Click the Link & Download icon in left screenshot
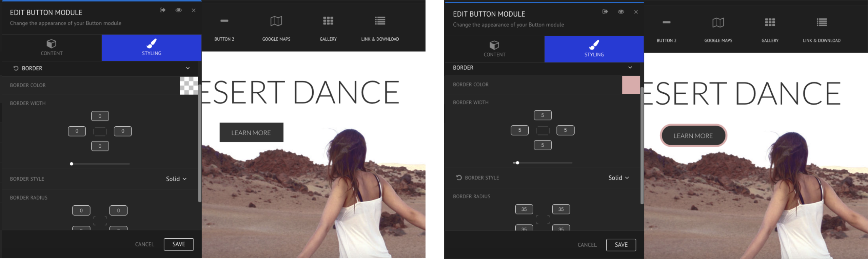The width and height of the screenshot is (868, 259). pyautogui.click(x=380, y=21)
